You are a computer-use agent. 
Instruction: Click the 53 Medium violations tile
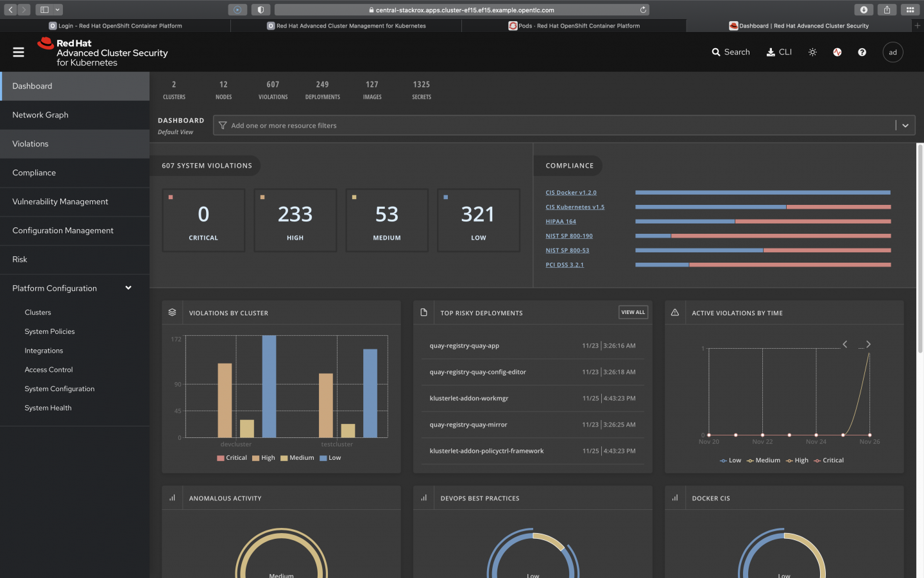(387, 220)
